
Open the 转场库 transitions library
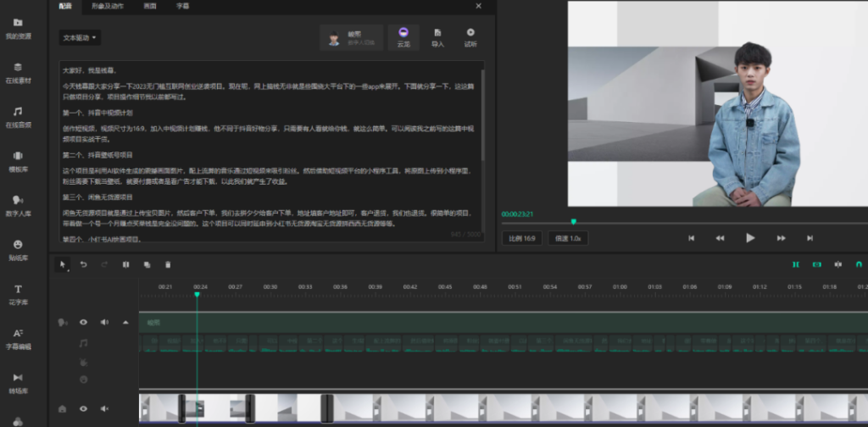pos(18,382)
